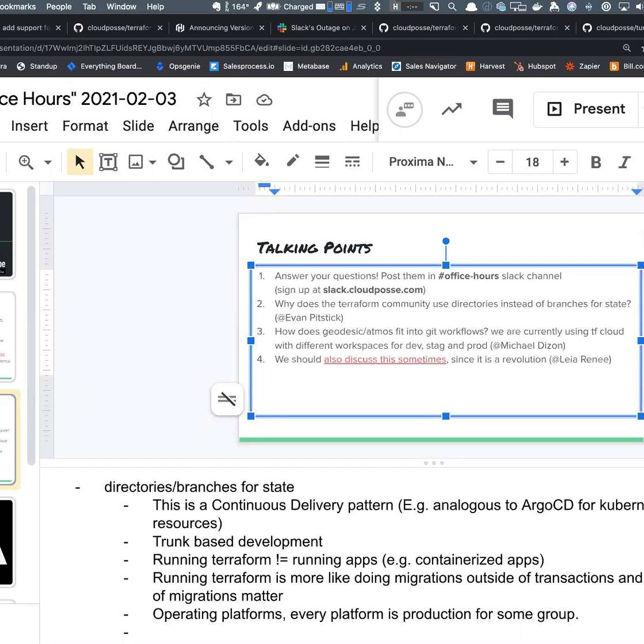
Task: Star this presentation
Action: pos(204,99)
